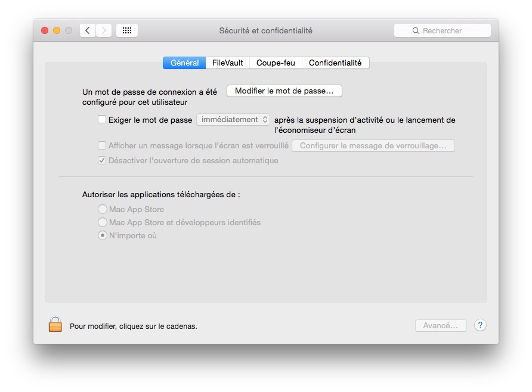The height and width of the screenshot is (392, 532).
Task: Click 'Modifier le mot de passe…' button
Action: tap(284, 91)
